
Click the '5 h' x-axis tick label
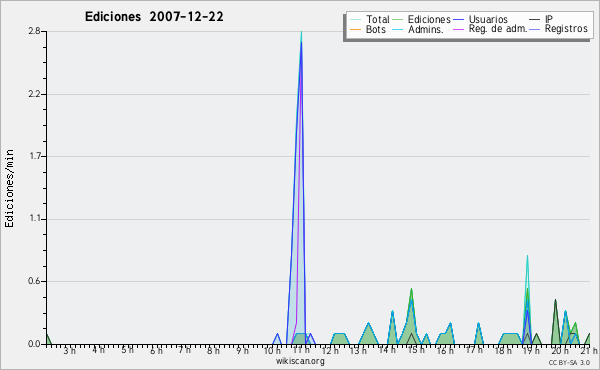tap(127, 350)
